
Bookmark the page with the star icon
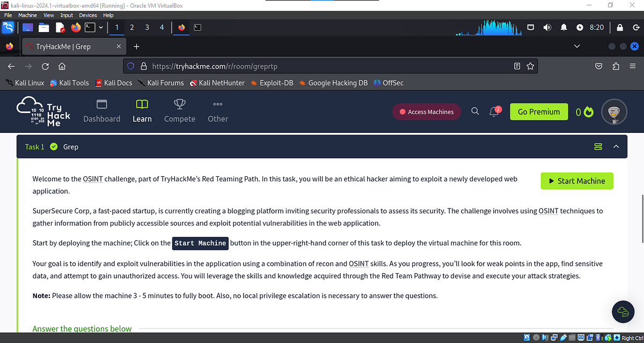[x=530, y=66]
